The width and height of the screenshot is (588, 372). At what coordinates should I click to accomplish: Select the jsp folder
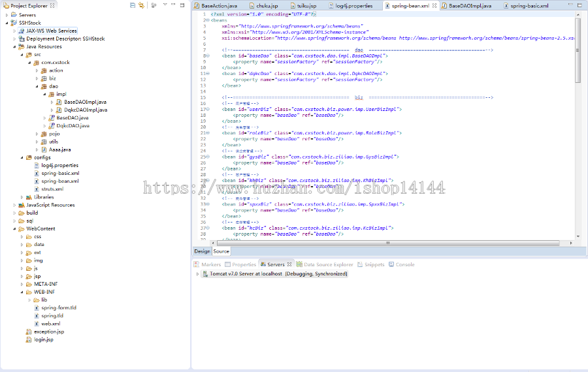coord(37,276)
